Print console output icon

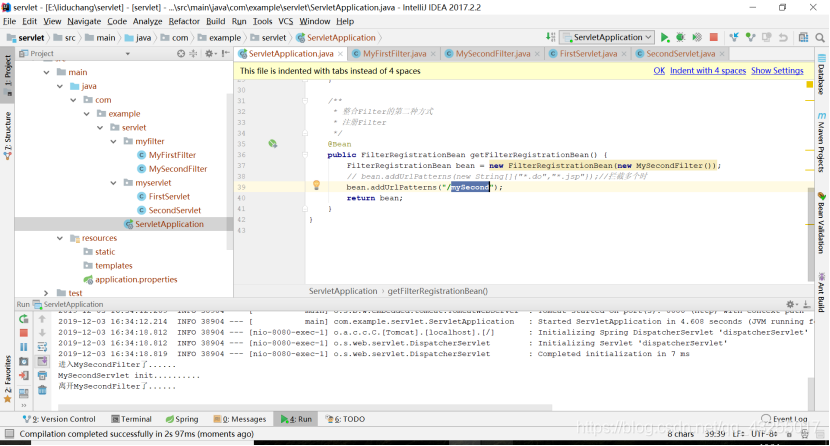pyautogui.click(x=42, y=376)
